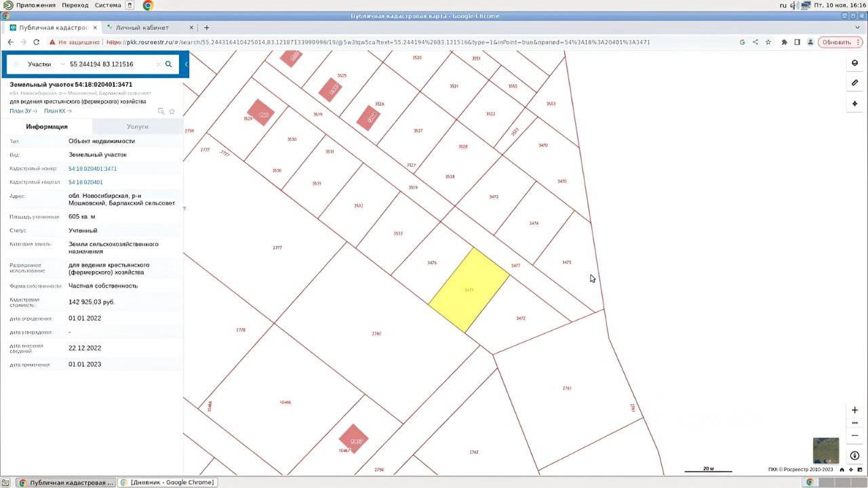Open the object type dropdown 'Участки'
Screen dimensions: 868x488
[46, 64]
